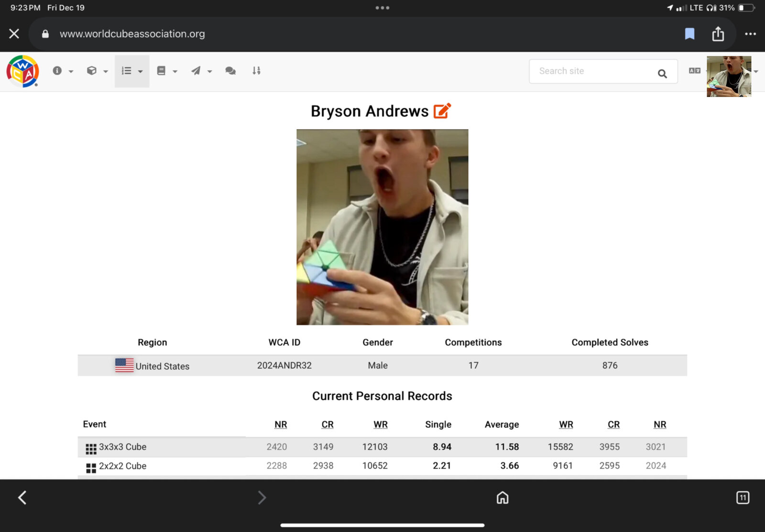
Task: Open the forum chat bubbles icon
Action: pos(230,71)
